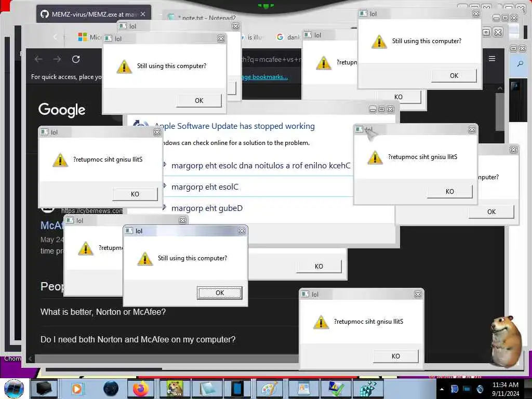Open the Windows Start orb
Screen dimensions: 532x399
coord(14,389)
